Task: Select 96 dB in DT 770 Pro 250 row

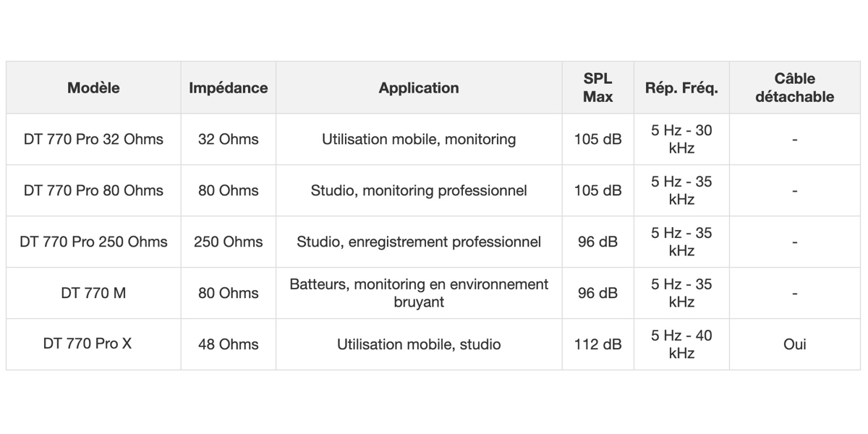Action: point(598,242)
